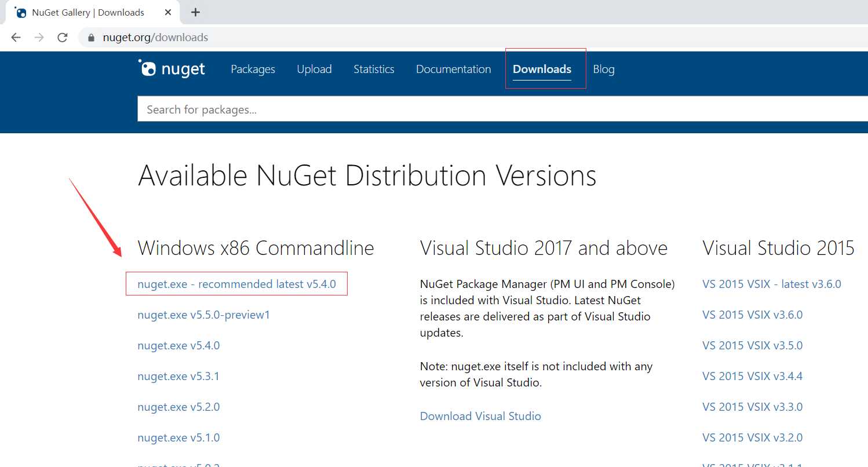The height and width of the screenshot is (467, 868).
Task: Open the Upload menu item
Action: [314, 69]
